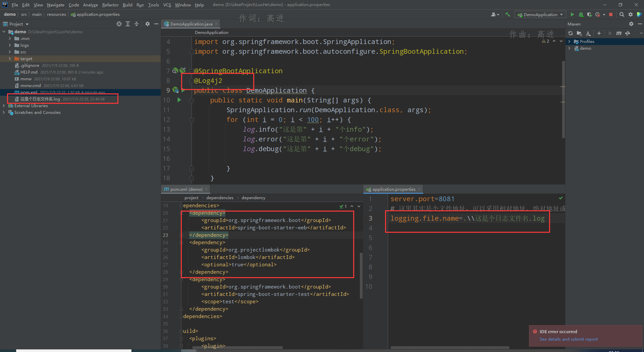Screen dimensions: 644x352
Task: Go to previous highlighted warning arrow in DemoApplication
Action: pos(554,41)
